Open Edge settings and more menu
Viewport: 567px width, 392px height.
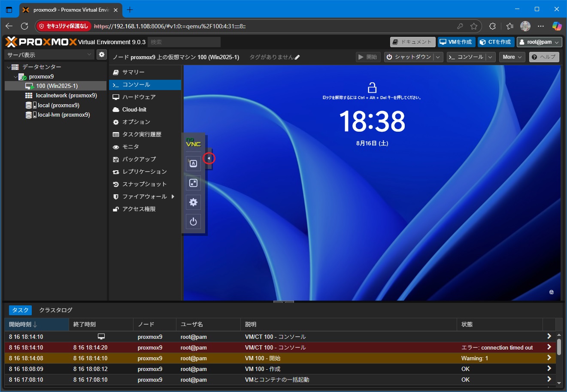[541, 26]
